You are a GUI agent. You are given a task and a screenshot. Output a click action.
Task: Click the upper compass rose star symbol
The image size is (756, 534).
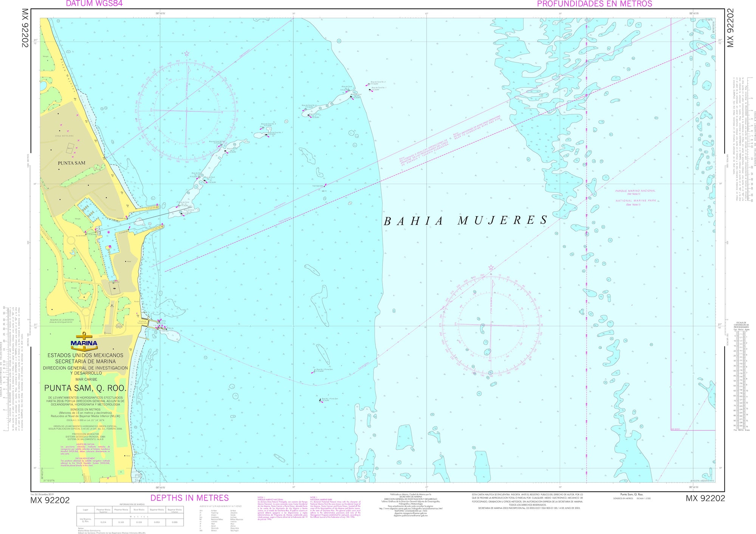click(186, 54)
